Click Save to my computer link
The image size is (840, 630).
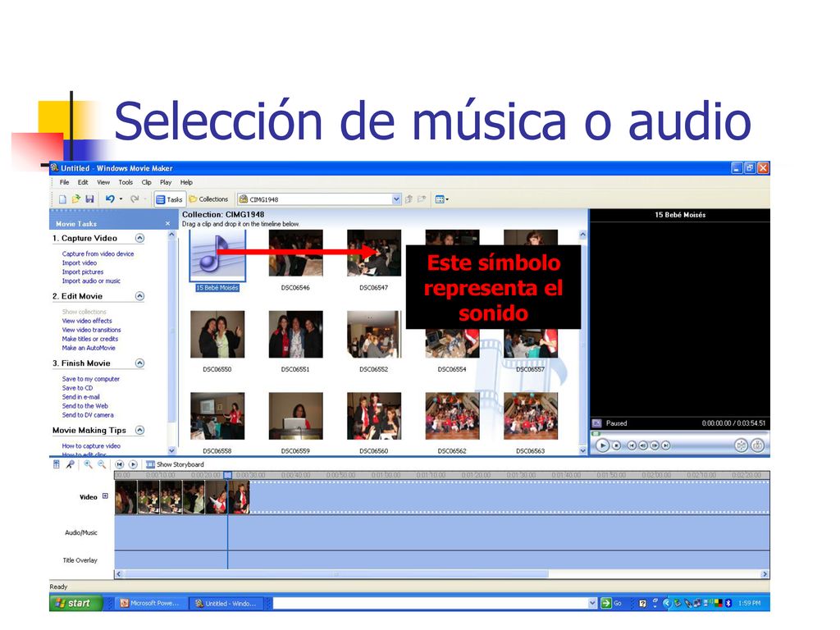(90, 379)
